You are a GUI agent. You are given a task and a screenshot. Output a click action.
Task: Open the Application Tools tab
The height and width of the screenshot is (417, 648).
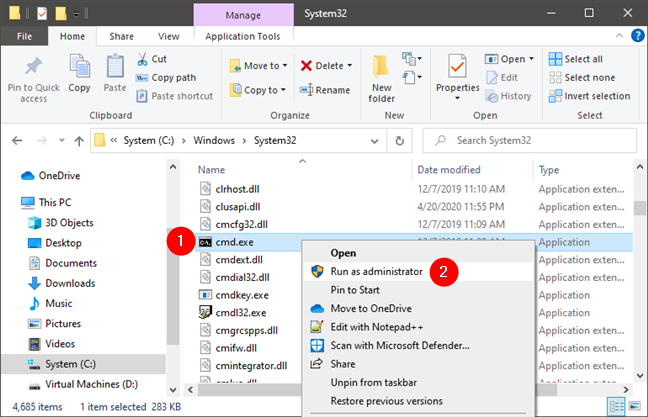pyautogui.click(x=243, y=36)
